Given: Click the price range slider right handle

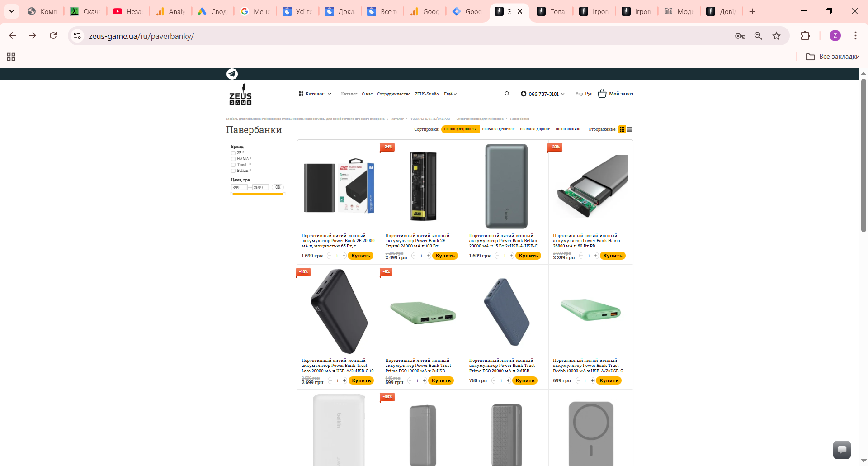Looking at the screenshot, I should (x=284, y=194).
